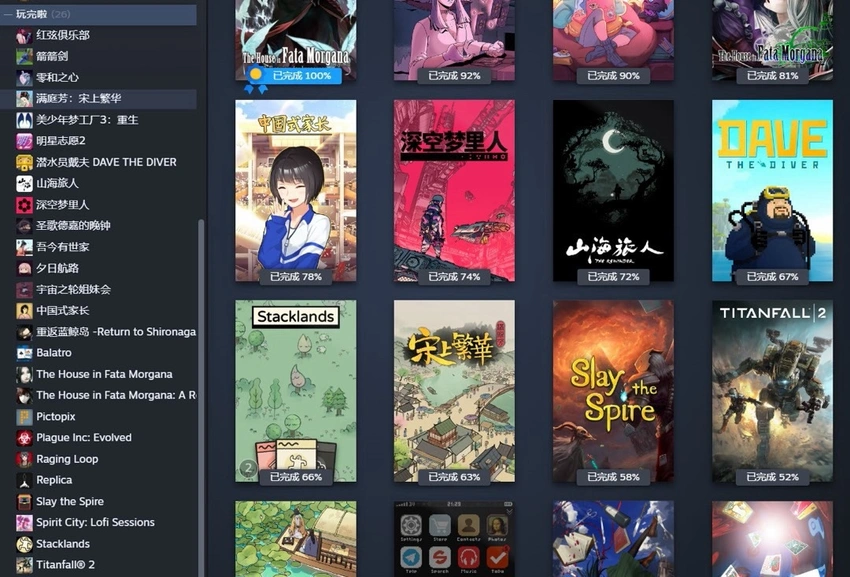Collapse the 玩完啦 (26) collection
This screenshot has height=577, width=850.
8,15
